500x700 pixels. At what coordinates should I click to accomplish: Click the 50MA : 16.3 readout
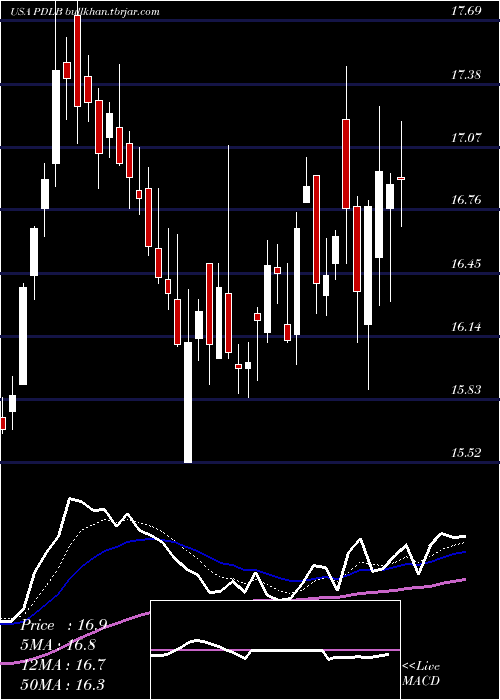tap(63, 684)
